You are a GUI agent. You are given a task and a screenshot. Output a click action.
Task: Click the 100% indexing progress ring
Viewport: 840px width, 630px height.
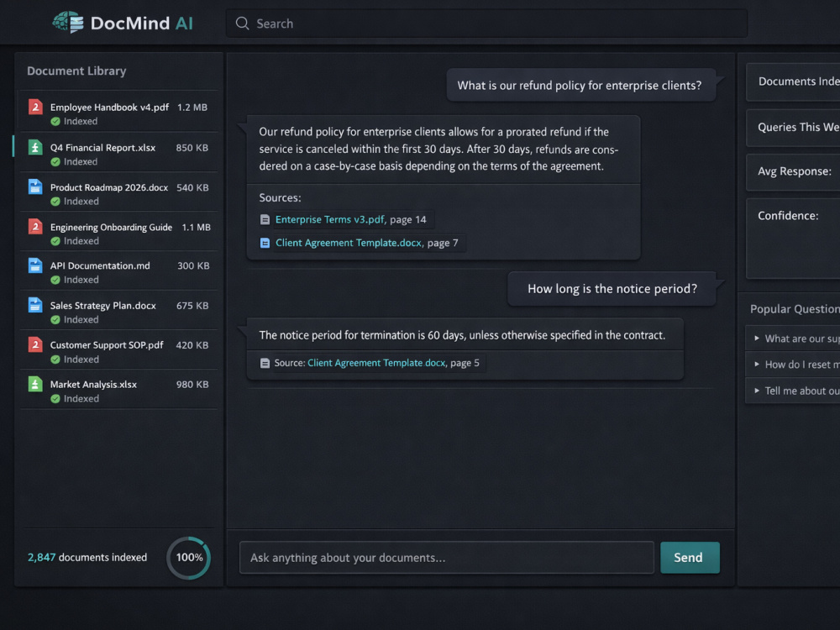pyautogui.click(x=188, y=558)
